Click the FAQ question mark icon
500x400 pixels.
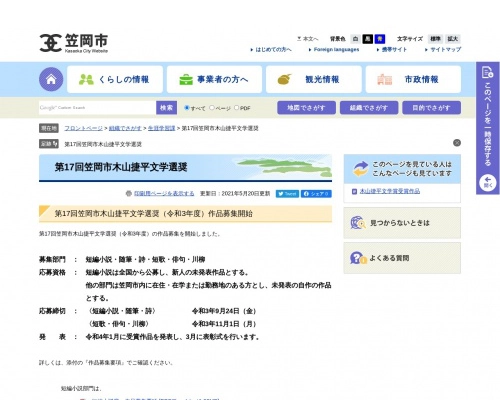pyautogui.click(x=358, y=258)
